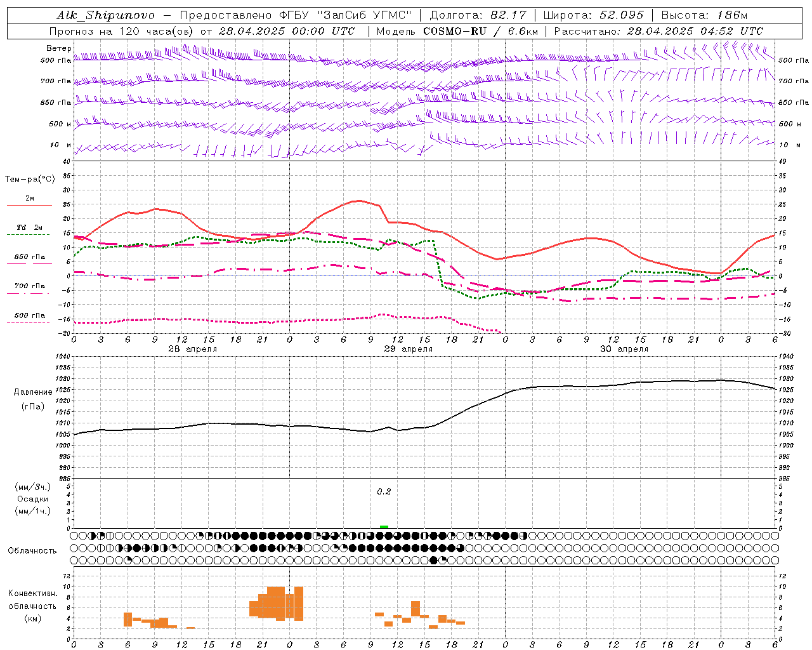812x650 pixels.
Task: Click the latitude value 52.095
Action: (x=622, y=15)
